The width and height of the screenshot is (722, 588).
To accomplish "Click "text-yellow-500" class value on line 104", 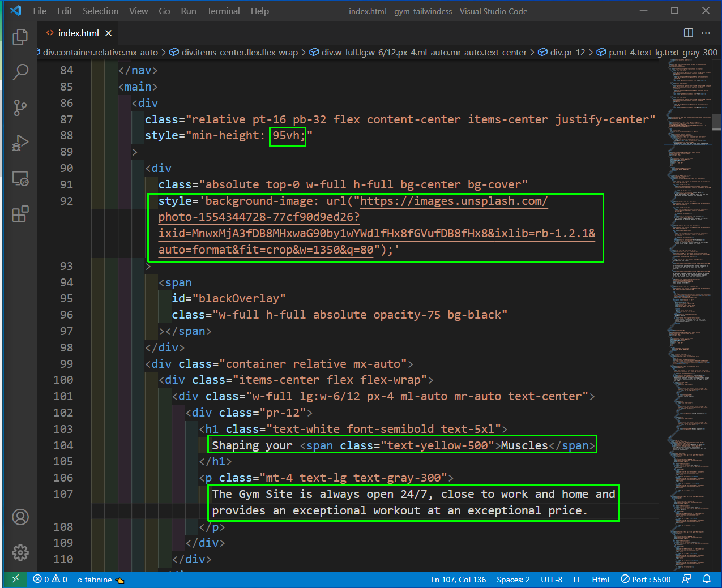I will (437, 445).
